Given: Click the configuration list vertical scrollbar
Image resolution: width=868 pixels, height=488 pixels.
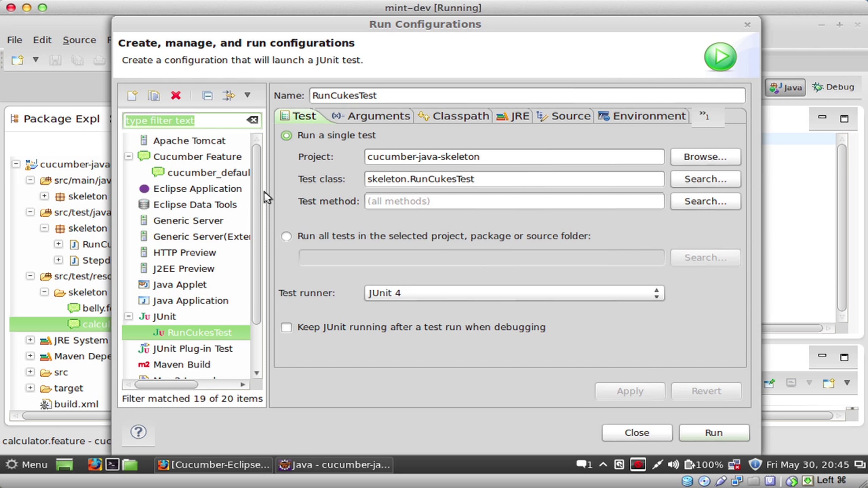Looking at the screenshot, I should [256, 234].
